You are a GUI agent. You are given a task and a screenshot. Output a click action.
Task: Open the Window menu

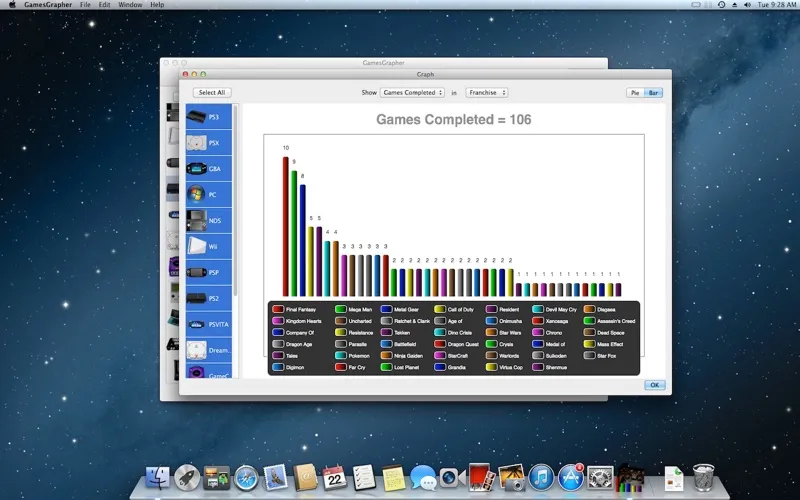click(130, 5)
